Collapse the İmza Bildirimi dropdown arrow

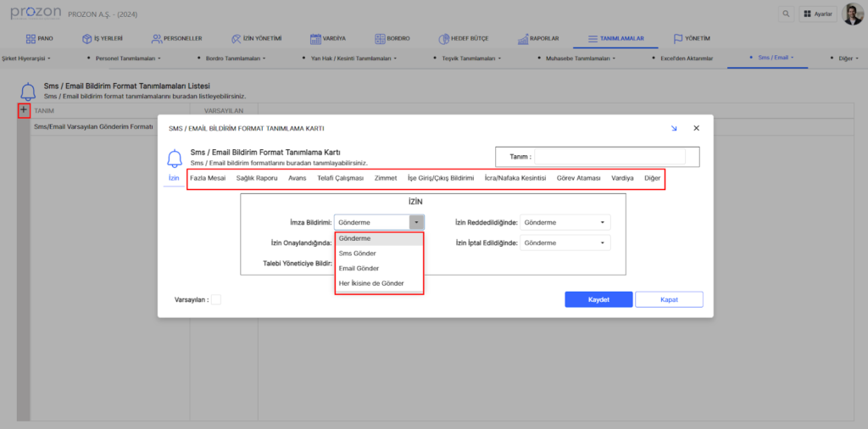tap(416, 222)
